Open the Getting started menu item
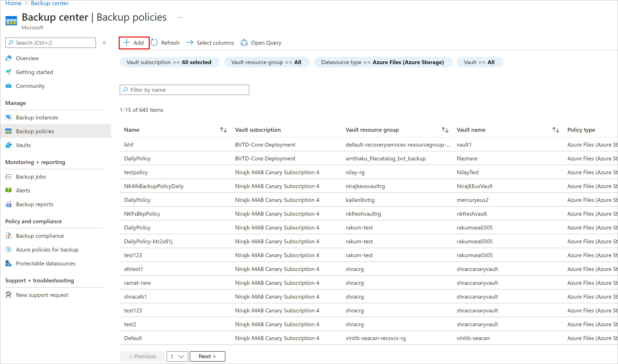The image size is (618, 364). [35, 72]
